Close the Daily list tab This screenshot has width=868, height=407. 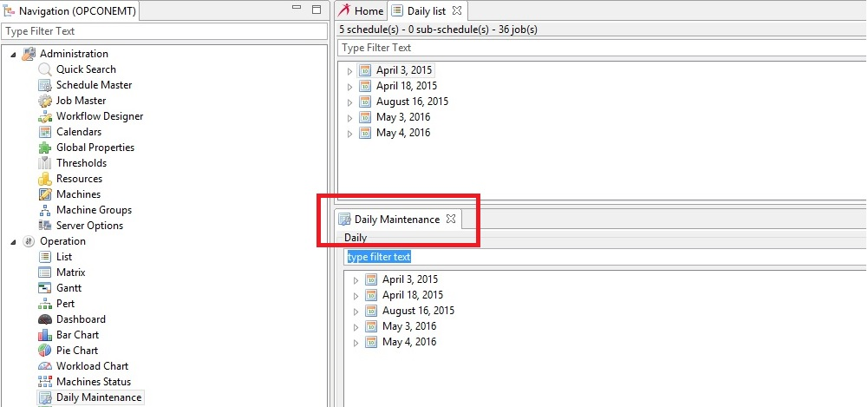click(x=457, y=10)
